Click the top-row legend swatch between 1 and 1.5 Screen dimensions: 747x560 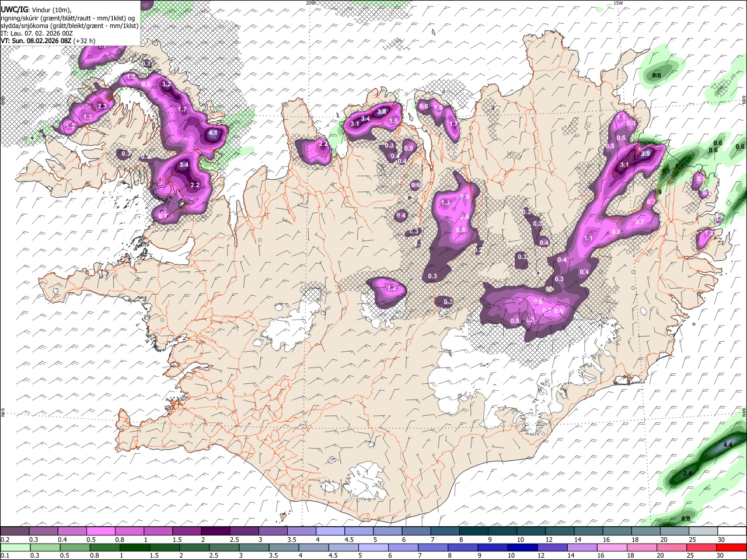click(x=158, y=531)
